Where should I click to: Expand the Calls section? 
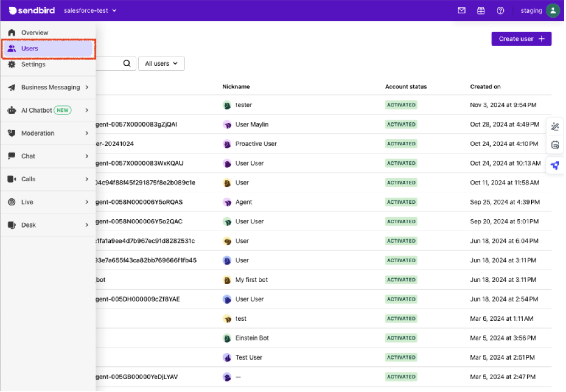point(48,179)
